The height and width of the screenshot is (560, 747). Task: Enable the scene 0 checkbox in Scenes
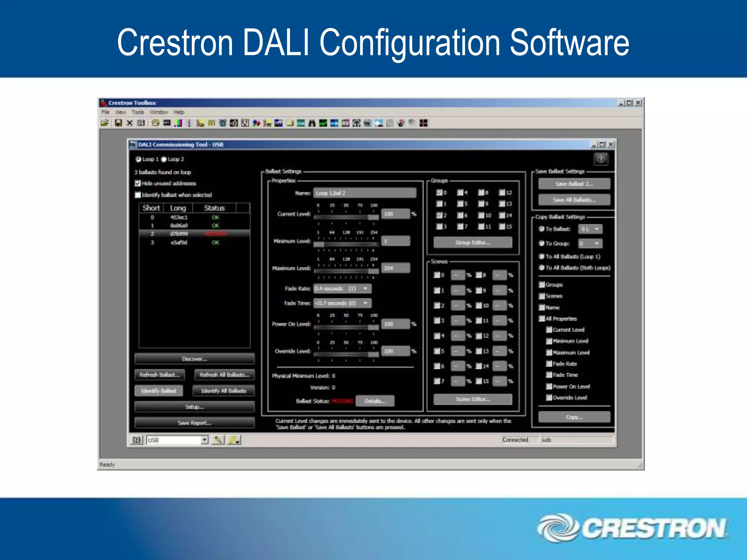coord(437,275)
